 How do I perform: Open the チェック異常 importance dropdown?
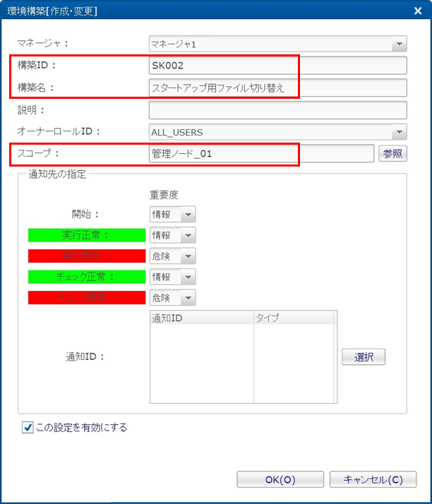[173, 298]
